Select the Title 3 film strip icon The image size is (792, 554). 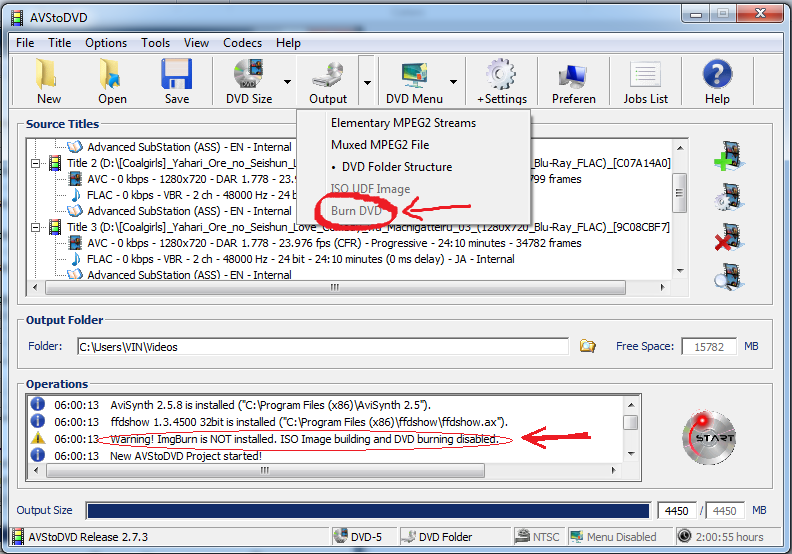click(x=55, y=227)
